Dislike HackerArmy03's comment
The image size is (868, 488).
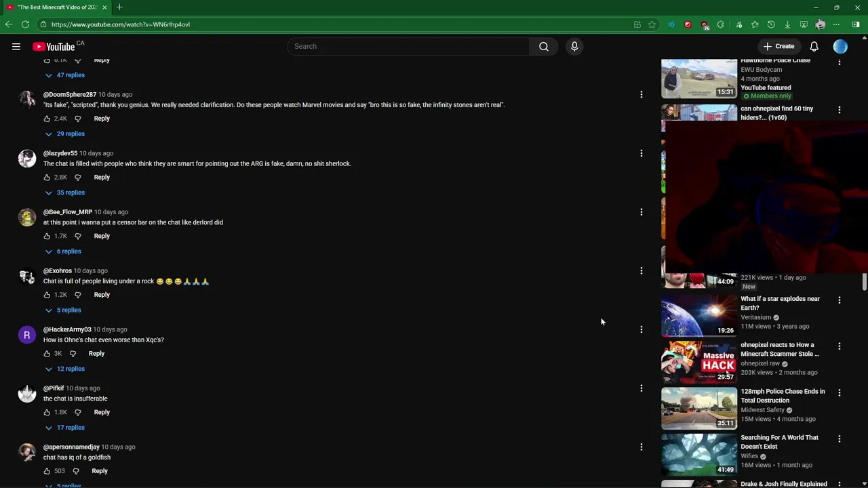click(x=73, y=354)
